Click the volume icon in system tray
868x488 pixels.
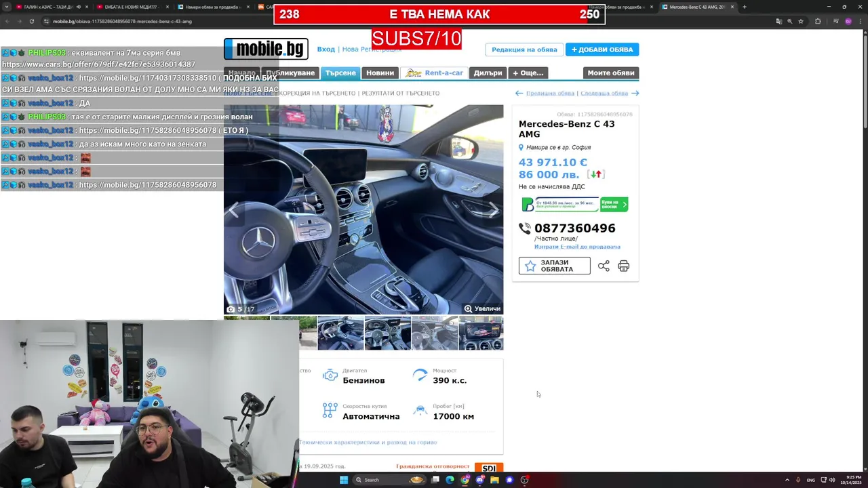[x=832, y=480]
